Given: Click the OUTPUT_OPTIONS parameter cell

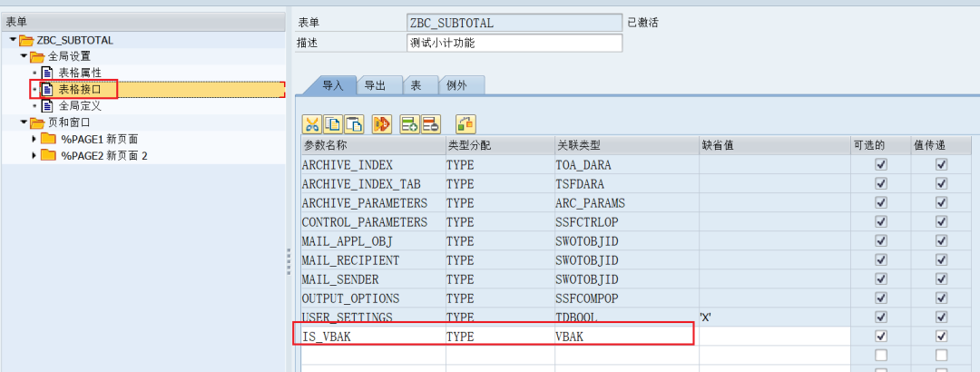Looking at the screenshot, I should click(x=373, y=299).
